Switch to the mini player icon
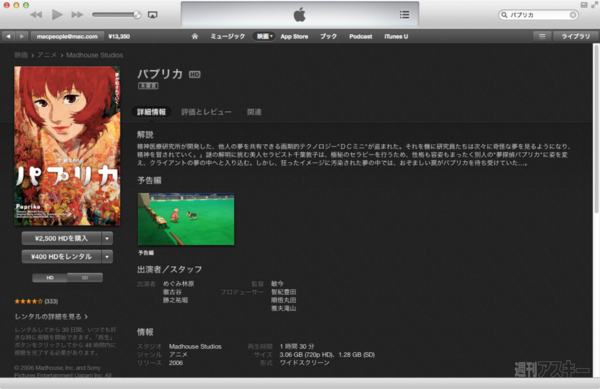The width and height of the screenshot is (600, 389). (x=584, y=5)
